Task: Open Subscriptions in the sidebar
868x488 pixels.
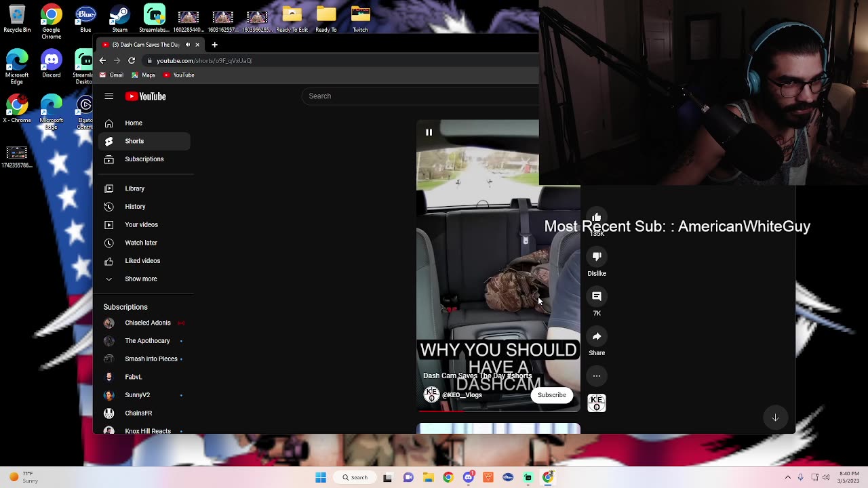Action: tap(144, 159)
